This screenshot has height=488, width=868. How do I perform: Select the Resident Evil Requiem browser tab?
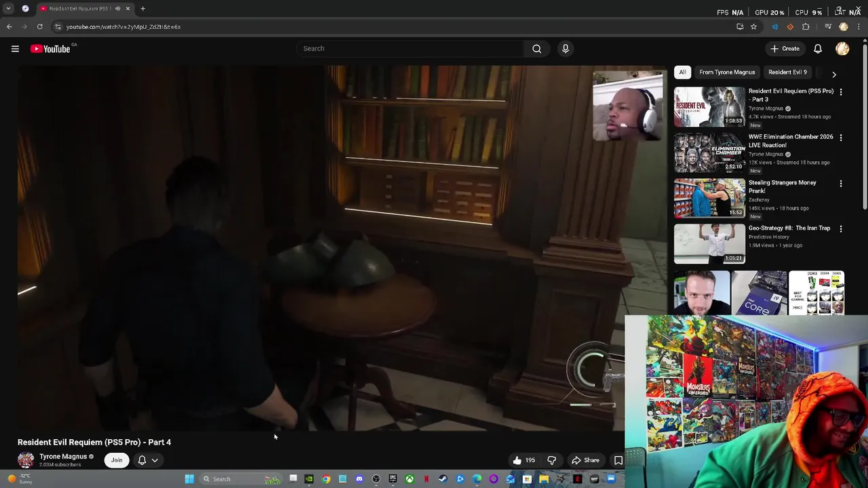tap(85, 9)
